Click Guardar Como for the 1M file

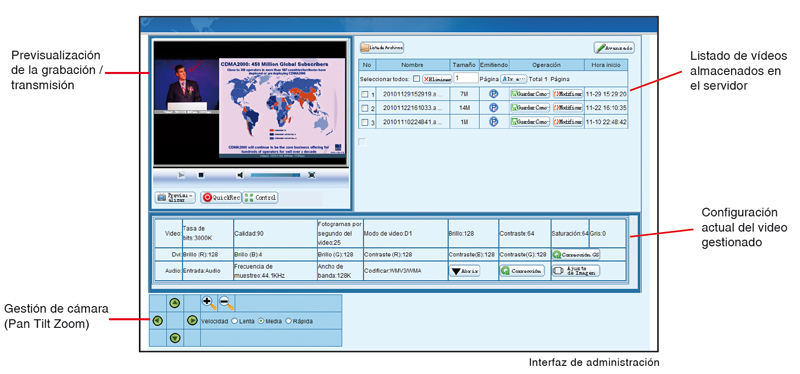click(x=530, y=122)
